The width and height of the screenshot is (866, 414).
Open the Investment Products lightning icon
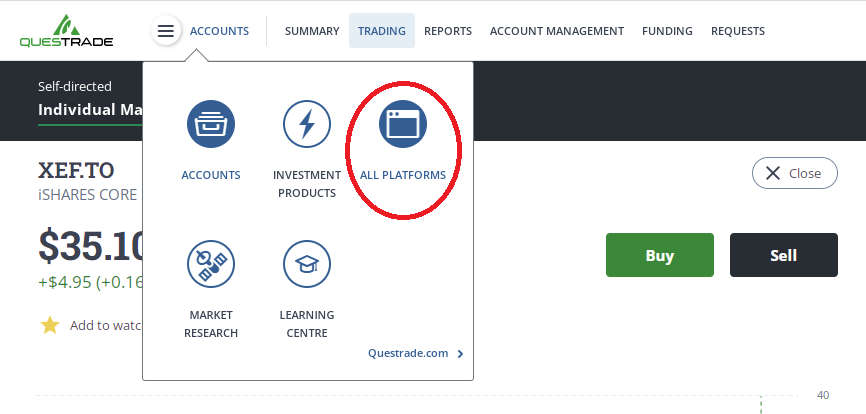point(307,124)
